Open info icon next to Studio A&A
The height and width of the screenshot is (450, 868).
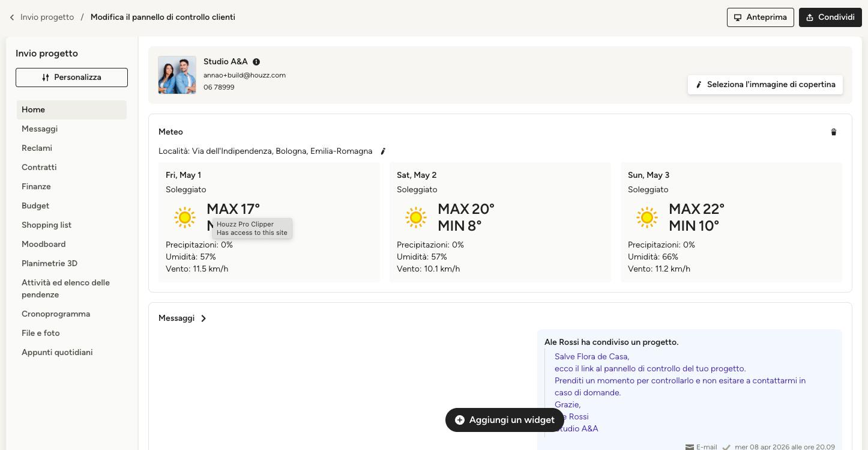pos(256,62)
